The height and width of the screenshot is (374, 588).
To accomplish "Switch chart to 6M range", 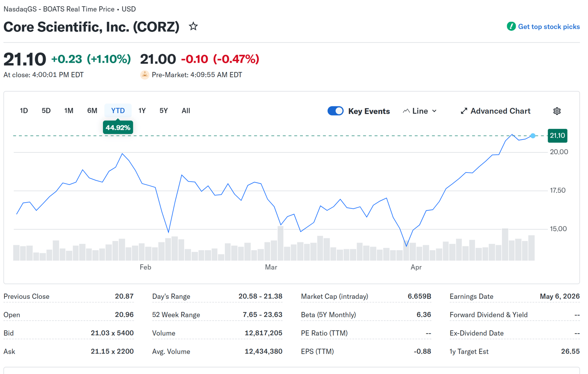I will pyautogui.click(x=92, y=111).
